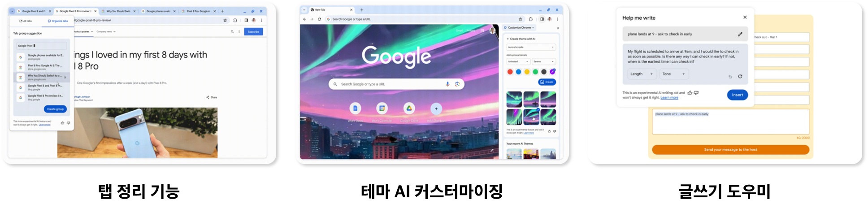Open 'Aurora borealis' subject dropdown
Viewport: 868px width, 213px height.
coord(531,47)
